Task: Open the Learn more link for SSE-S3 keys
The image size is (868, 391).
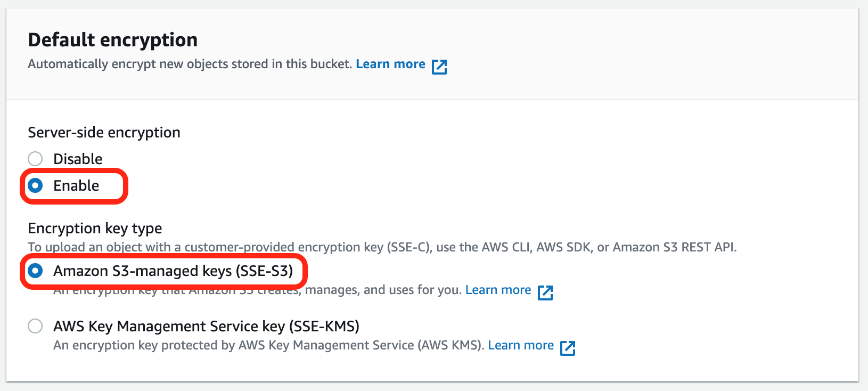Action: click(498, 290)
